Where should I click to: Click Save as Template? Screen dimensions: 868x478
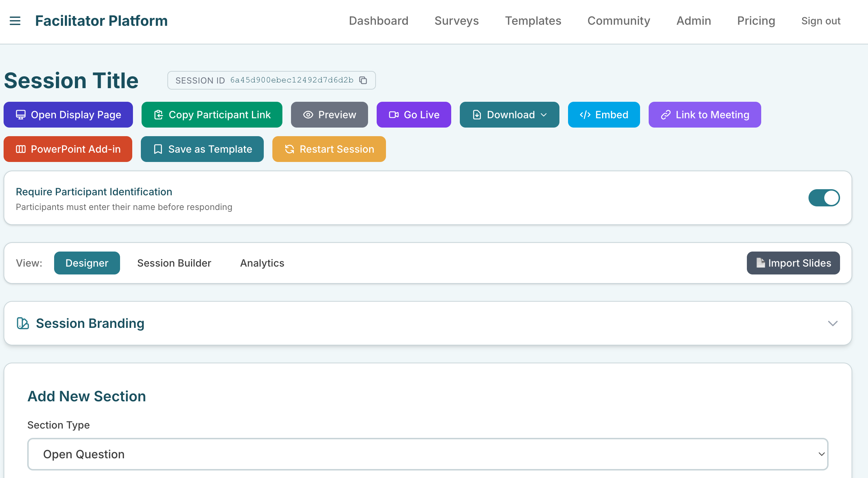pyautogui.click(x=202, y=149)
